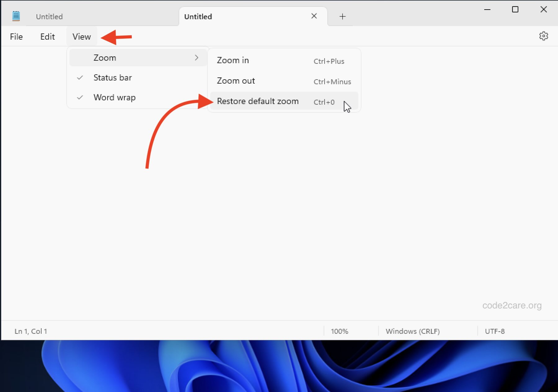
Task: Open a new tab with the plus icon
Action: click(342, 16)
